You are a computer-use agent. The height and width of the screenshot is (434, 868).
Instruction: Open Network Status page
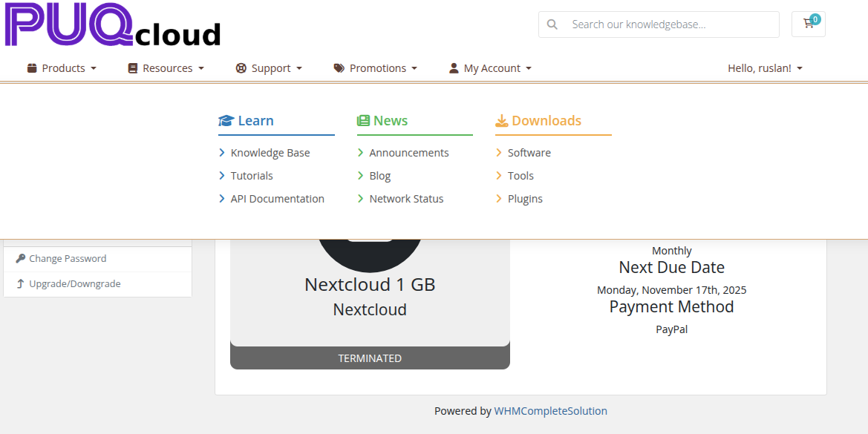[x=406, y=199]
